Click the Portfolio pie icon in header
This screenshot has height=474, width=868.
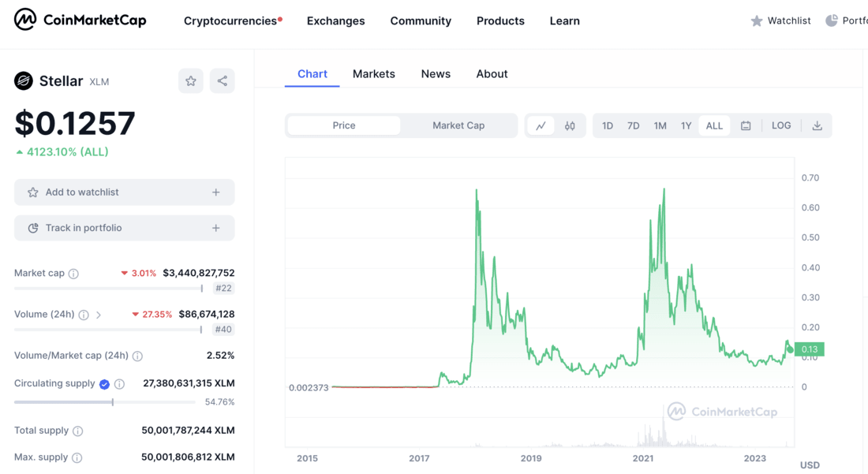tap(832, 21)
